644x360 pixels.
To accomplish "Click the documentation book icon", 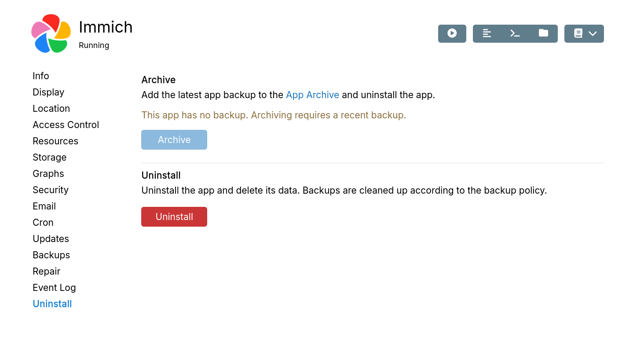I will 578,33.
